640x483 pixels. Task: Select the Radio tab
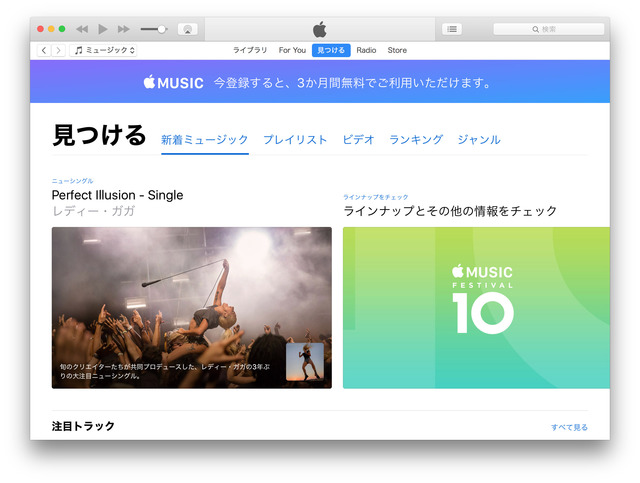tap(366, 50)
